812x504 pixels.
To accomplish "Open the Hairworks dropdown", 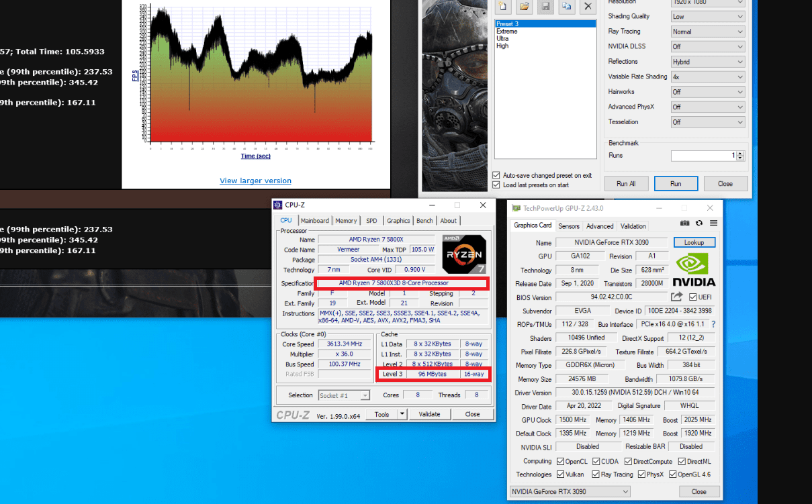I will 708,92.
